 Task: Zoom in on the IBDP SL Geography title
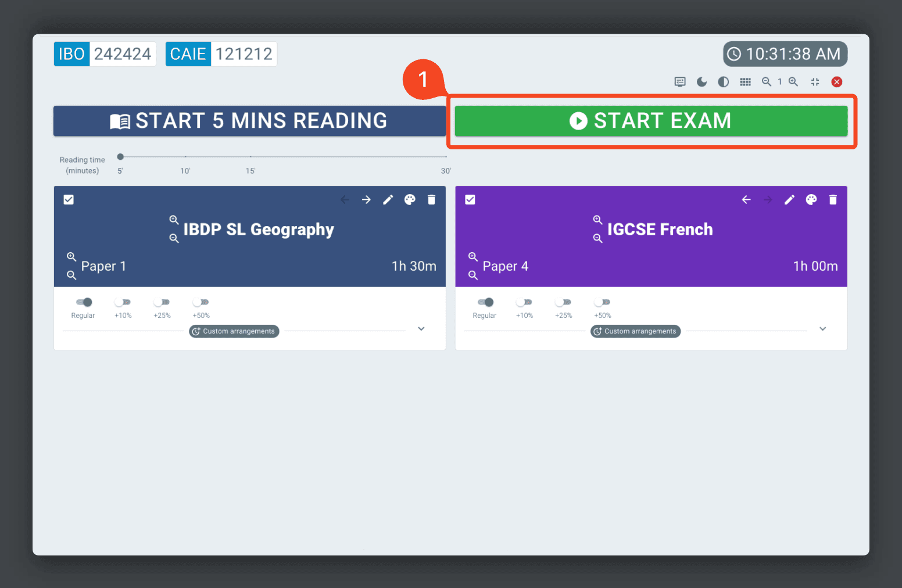coord(174,220)
